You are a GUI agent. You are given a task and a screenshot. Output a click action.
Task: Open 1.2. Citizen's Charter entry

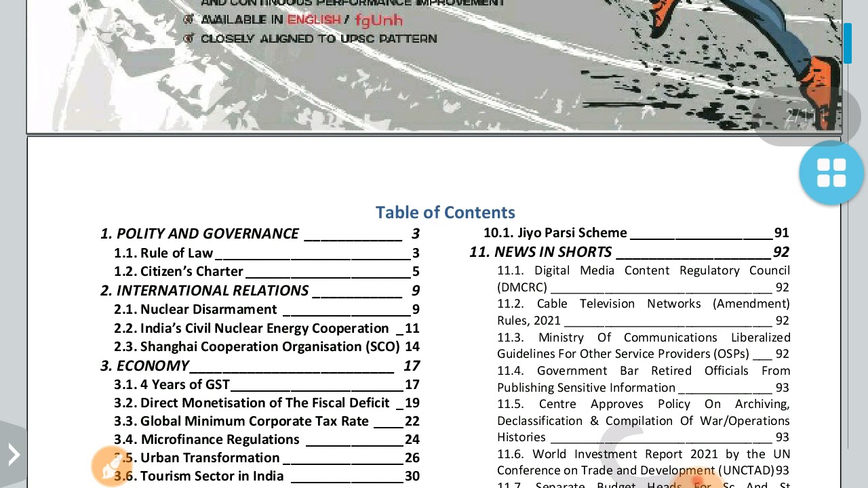(267, 271)
